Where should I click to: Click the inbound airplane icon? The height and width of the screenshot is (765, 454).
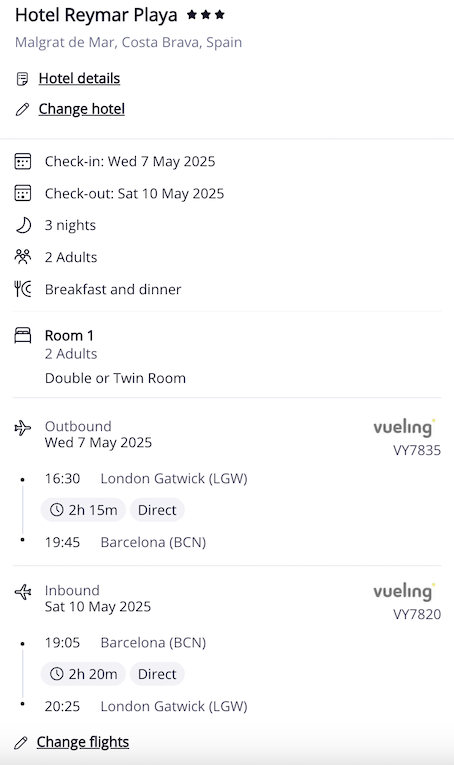point(23,592)
